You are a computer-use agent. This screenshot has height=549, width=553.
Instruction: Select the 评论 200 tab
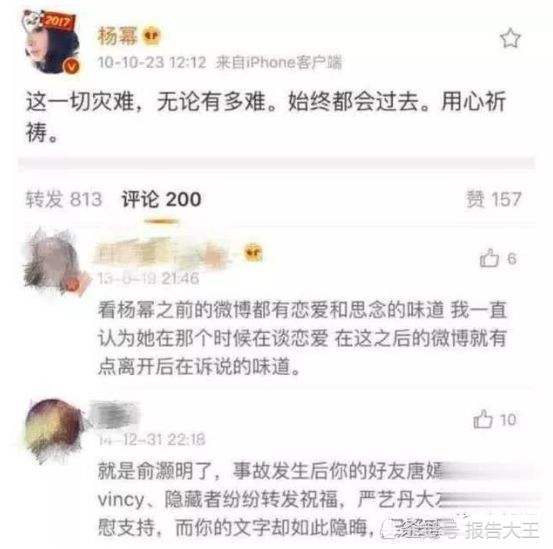pos(161,199)
